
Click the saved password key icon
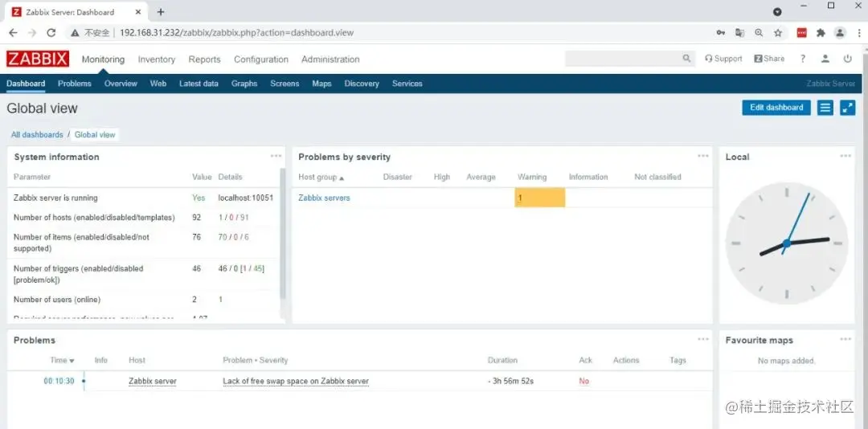click(x=721, y=33)
